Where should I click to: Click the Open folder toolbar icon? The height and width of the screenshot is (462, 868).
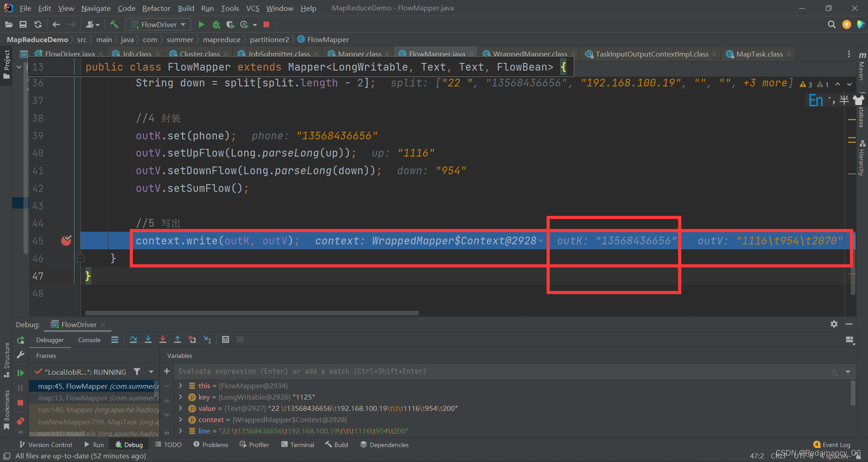(9, 24)
